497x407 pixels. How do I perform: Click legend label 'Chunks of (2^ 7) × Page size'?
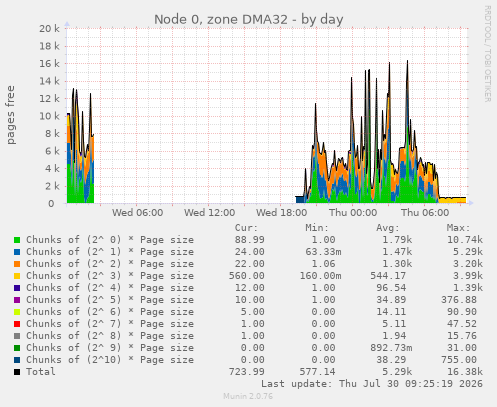coord(110,324)
